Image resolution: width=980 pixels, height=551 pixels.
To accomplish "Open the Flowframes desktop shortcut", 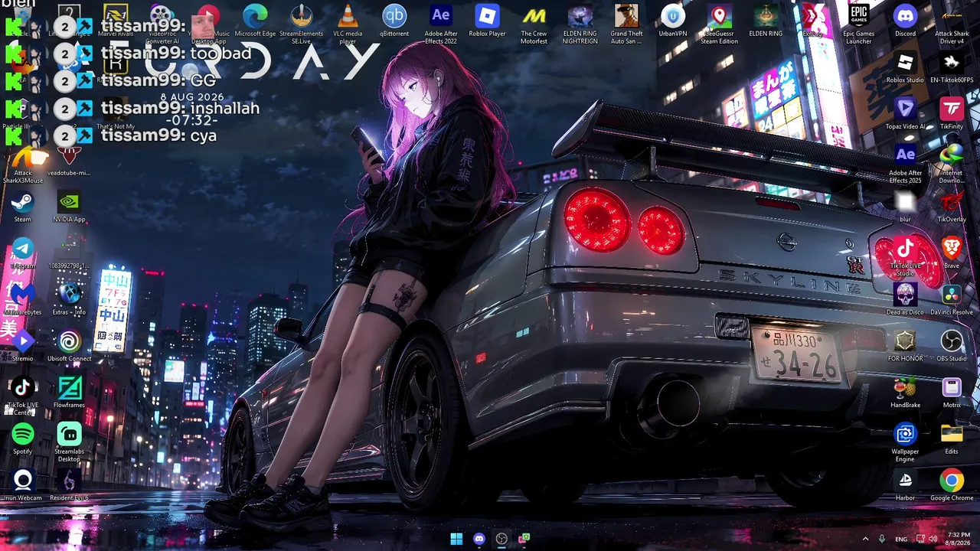I will point(69,393).
